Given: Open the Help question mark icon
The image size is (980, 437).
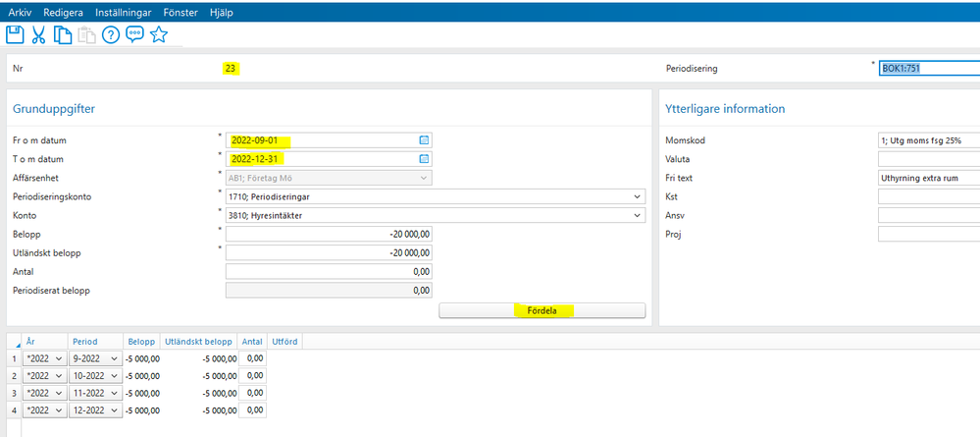Looking at the screenshot, I should tap(111, 35).
